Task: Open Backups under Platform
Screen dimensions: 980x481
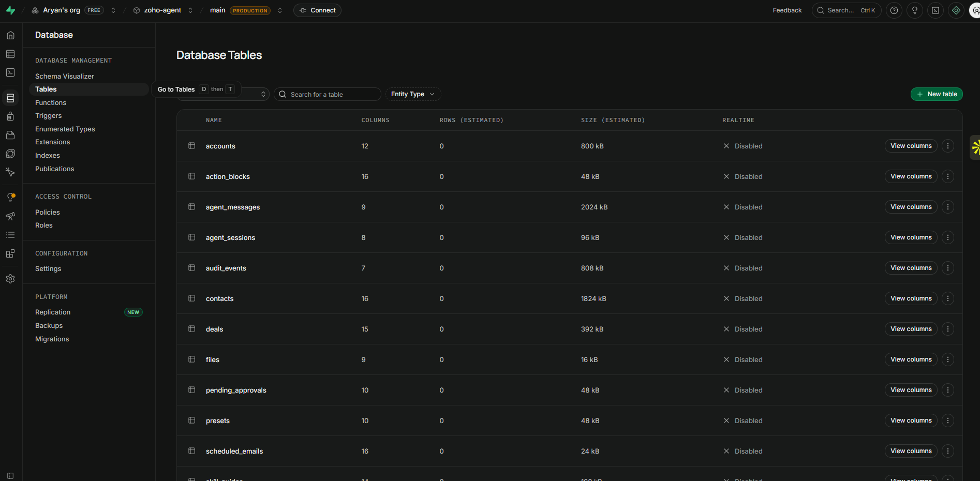Action: pos(49,326)
